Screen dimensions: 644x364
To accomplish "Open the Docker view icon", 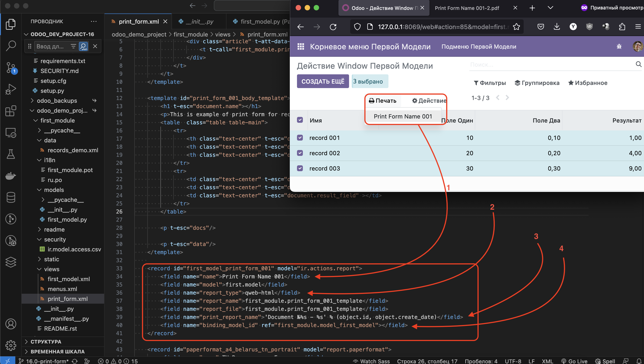I will tap(11, 176).
